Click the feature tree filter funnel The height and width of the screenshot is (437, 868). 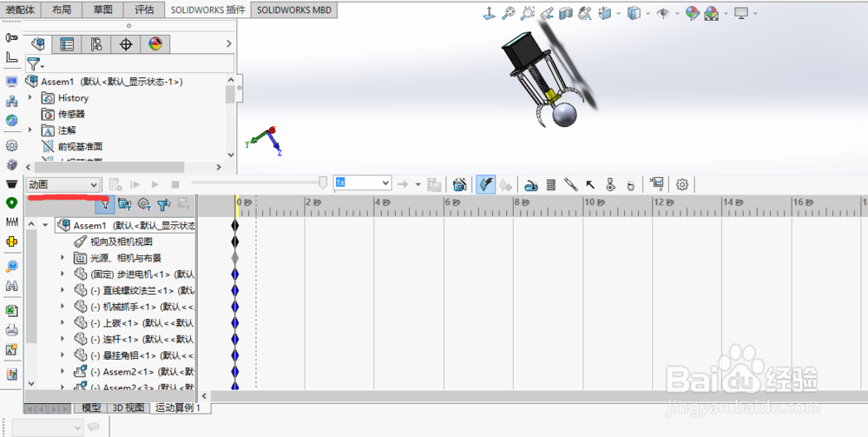35,64
